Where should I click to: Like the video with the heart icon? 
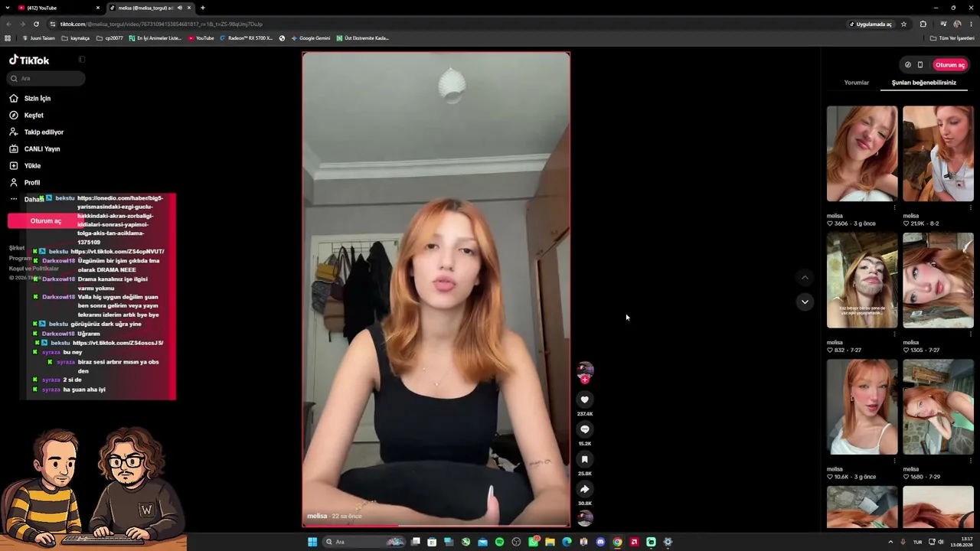tap(584, 399)
